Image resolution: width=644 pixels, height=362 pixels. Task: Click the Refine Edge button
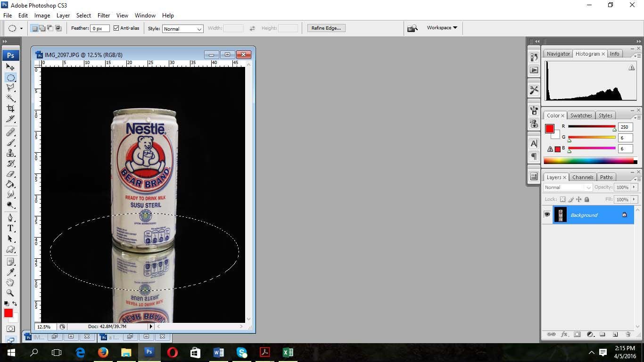326,28
